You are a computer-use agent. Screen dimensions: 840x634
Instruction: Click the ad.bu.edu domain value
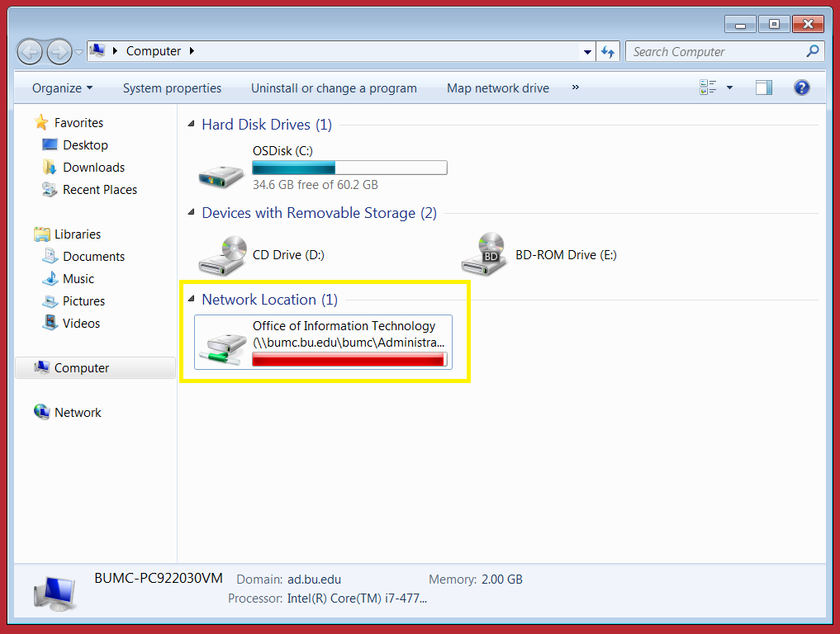pos(314,580)
